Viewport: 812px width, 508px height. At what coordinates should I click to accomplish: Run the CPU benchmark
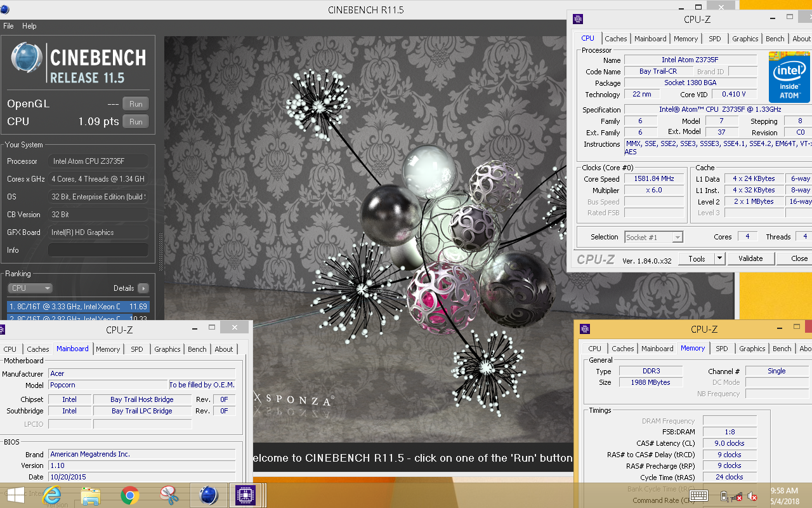(136, 122)
